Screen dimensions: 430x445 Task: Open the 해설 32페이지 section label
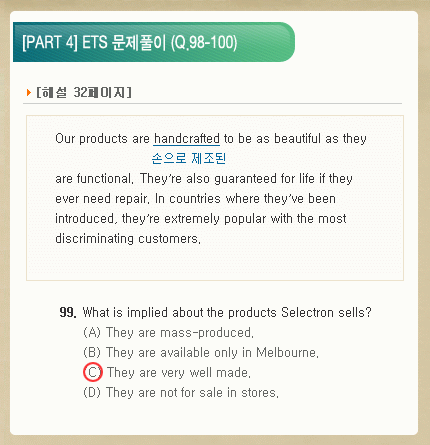[84, 92]
